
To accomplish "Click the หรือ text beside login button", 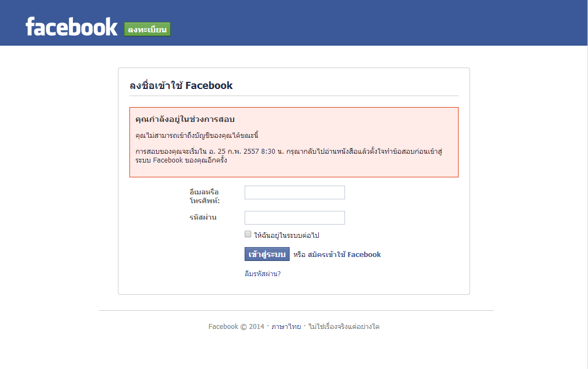I will pos(299,254).
